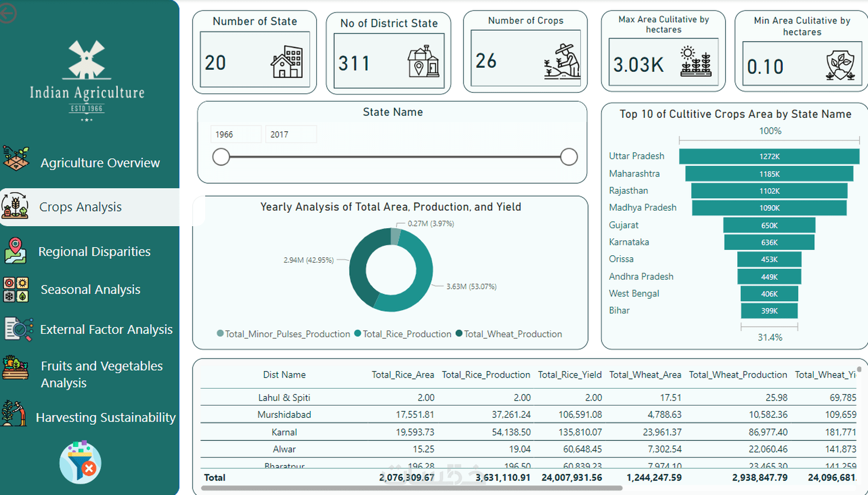The image size is (868, 495).
Task: Click the table vertical scrollbar thumb
Action: pyautogui.click(x=859, y=369)
